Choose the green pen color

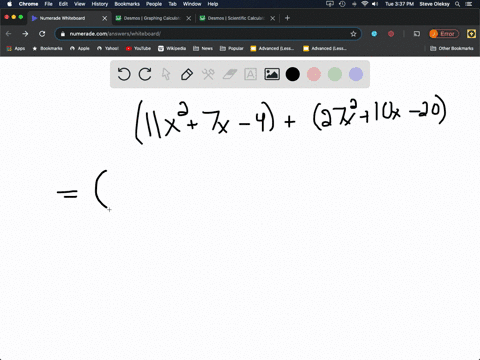click(x=335, y=74)
